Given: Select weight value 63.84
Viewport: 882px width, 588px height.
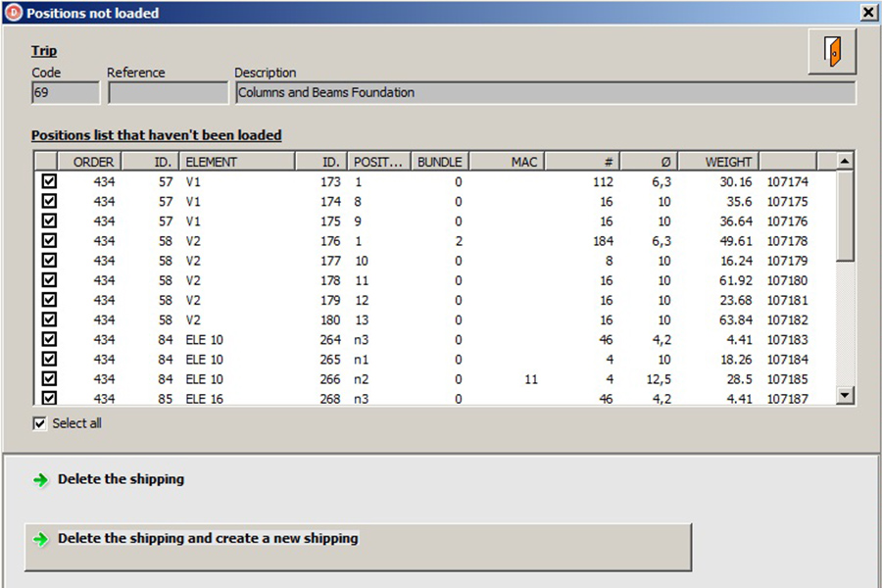Looking at the screenshot, I should pos(736,319).
